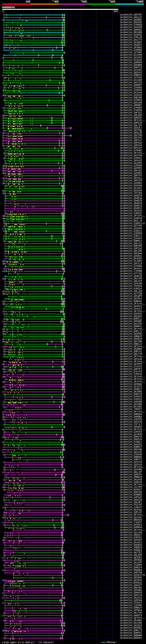This screenshot has width=146, height=644.
Task: Open hit UniRef100_Q41983
Action: click(x=131, y=163)
